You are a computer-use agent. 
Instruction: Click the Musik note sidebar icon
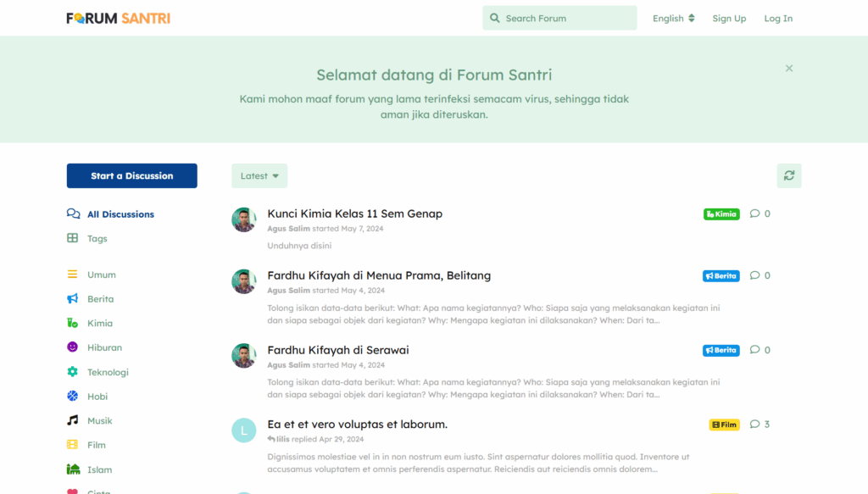pyautogui.click(x=73, y=420)
